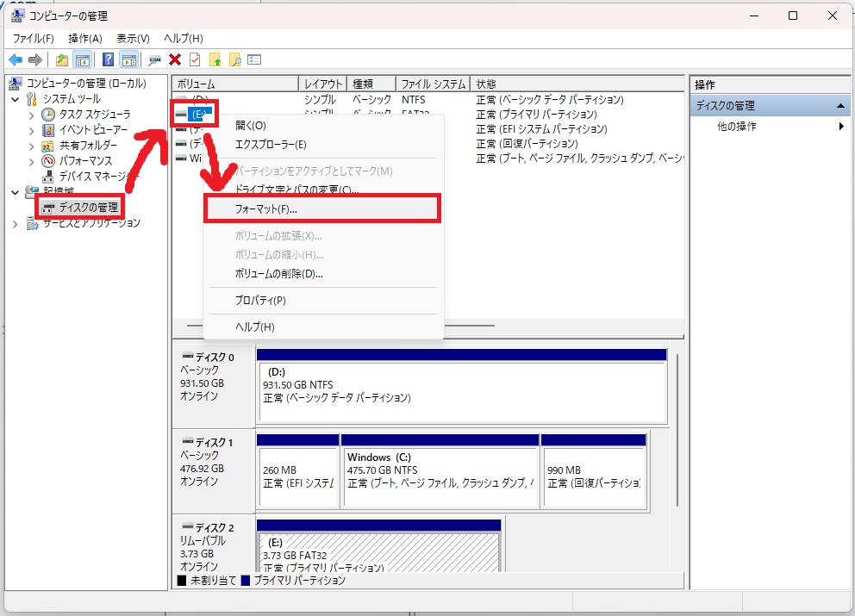Click the blue Help question mark icon

[x=109, y=59]
